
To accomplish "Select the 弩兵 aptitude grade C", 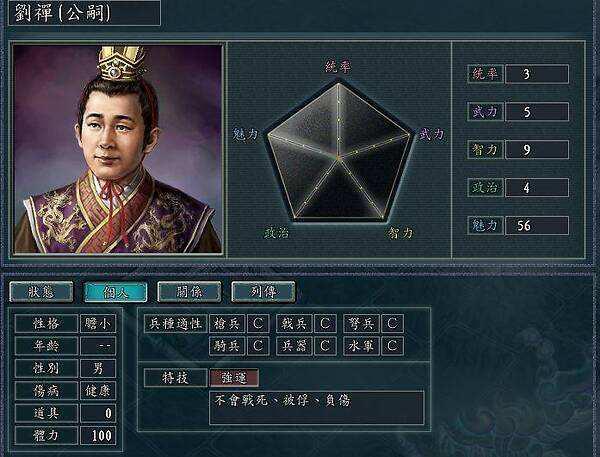I will (392, 324).
